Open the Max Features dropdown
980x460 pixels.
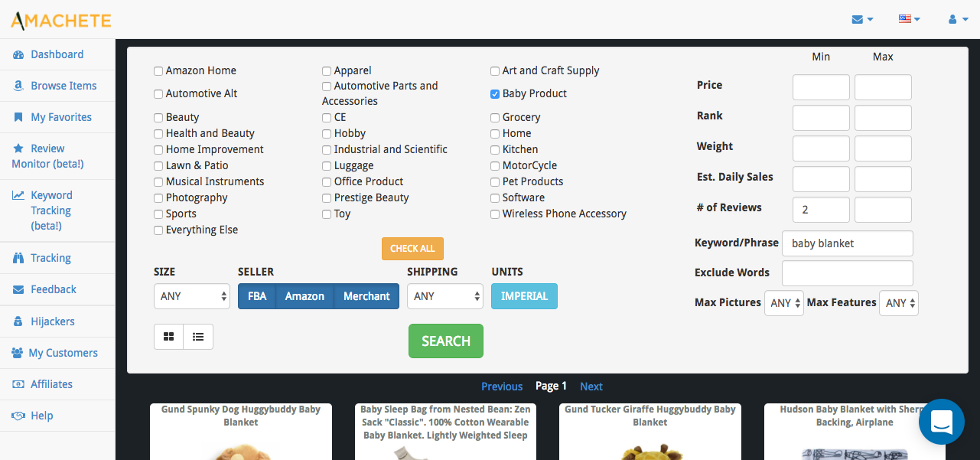(899, 303)
